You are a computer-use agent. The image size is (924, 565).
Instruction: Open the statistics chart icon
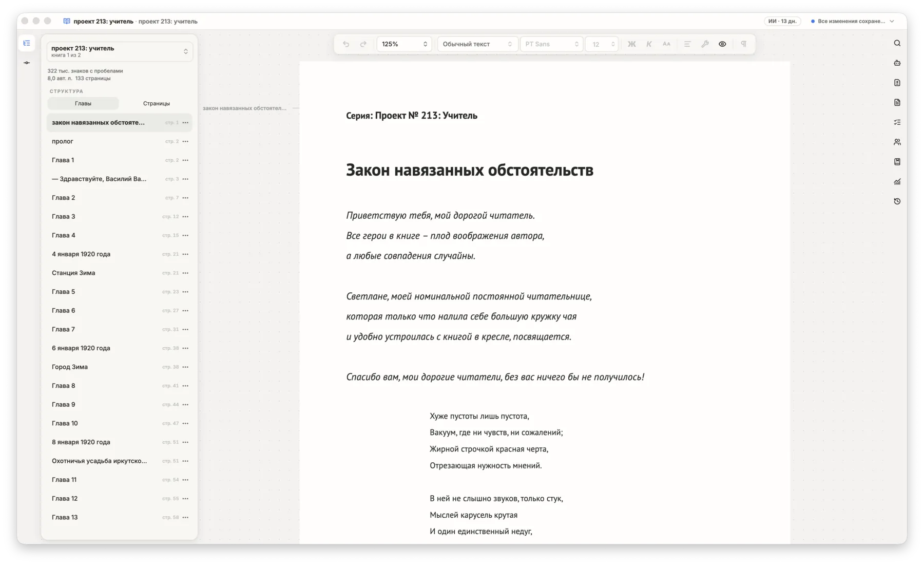tap(897, 181)
